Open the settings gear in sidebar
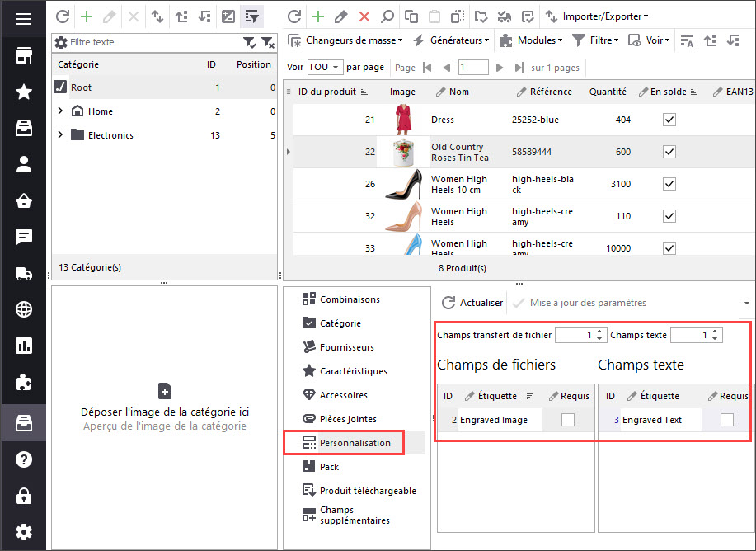The width and height of the screenshot is (756, 551). (x=24, y=532)
